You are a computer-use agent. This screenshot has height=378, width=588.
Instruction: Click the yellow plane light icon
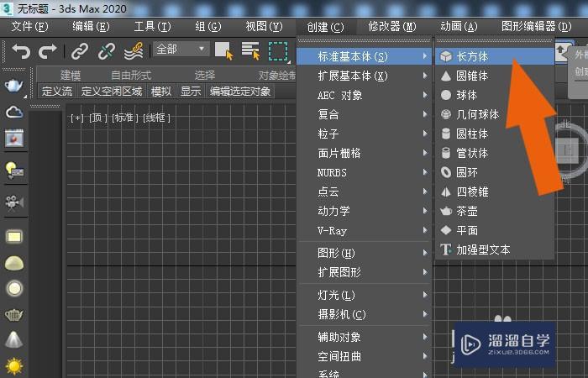tap(14, 237)
